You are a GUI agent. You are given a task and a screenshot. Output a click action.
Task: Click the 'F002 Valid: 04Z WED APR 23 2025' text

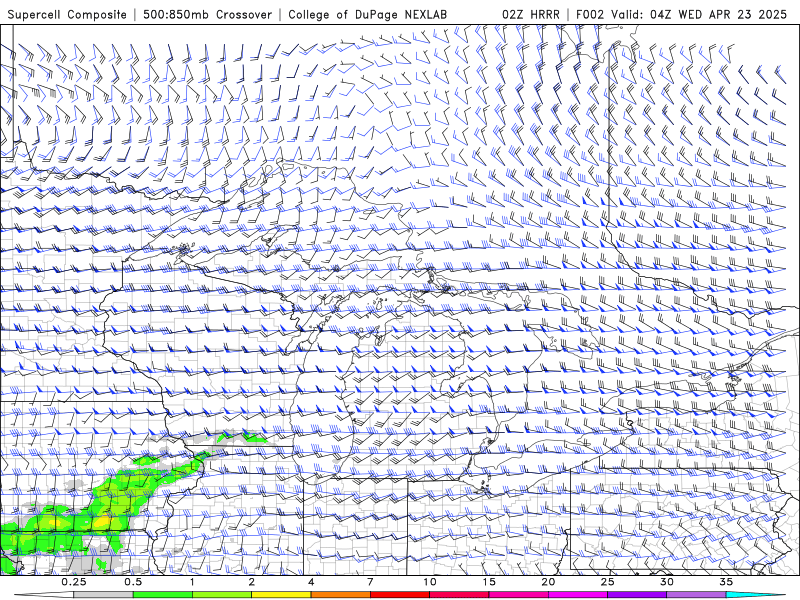pos(682,14)
